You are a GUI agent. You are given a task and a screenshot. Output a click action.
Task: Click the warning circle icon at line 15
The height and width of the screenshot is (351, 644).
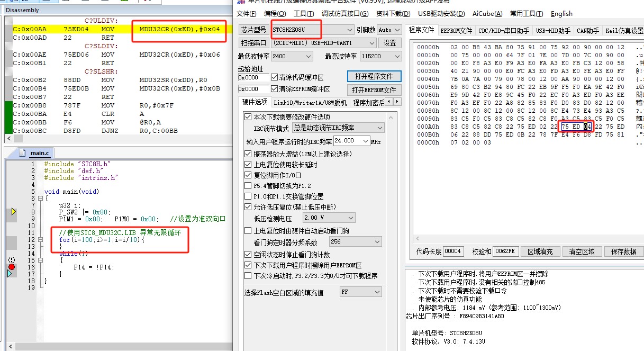point(12,260)
